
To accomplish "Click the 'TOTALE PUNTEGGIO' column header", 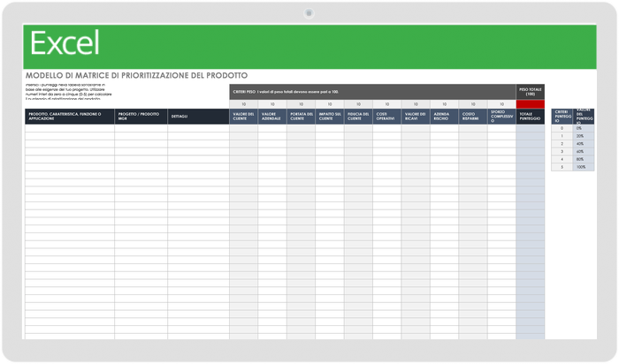I will (531, 117).
